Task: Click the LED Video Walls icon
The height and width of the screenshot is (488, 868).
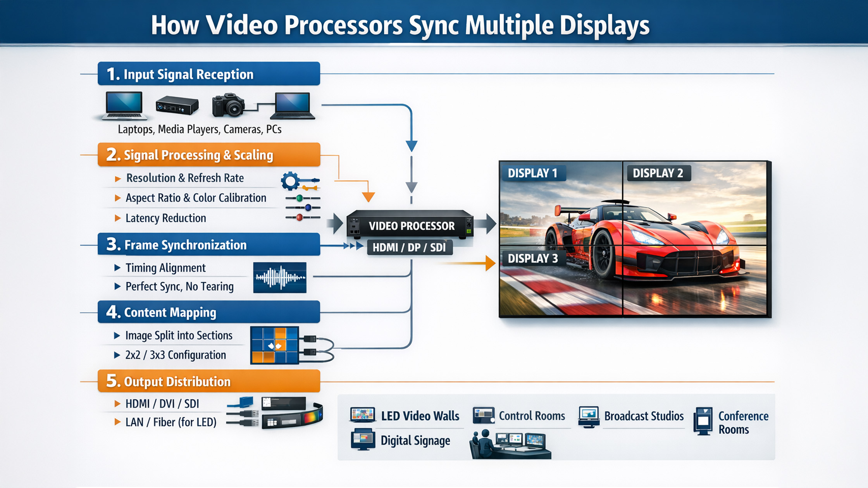Action: [x=362, y=415]
